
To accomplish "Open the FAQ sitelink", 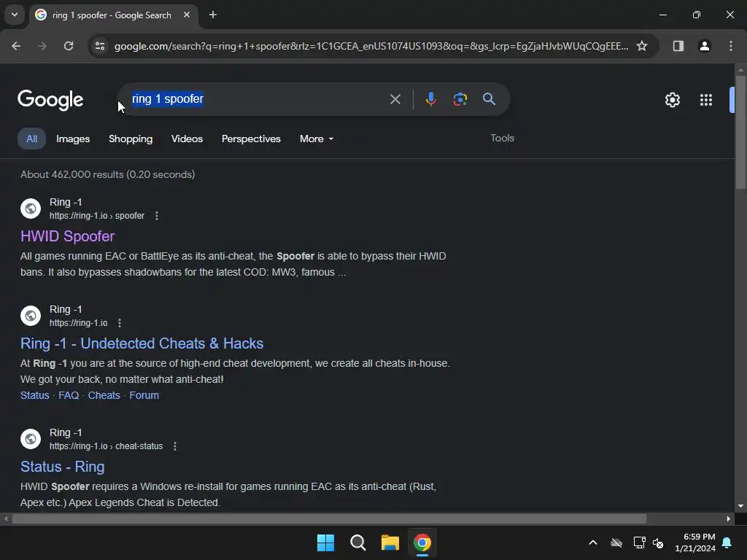I will [x=69, y=395].
